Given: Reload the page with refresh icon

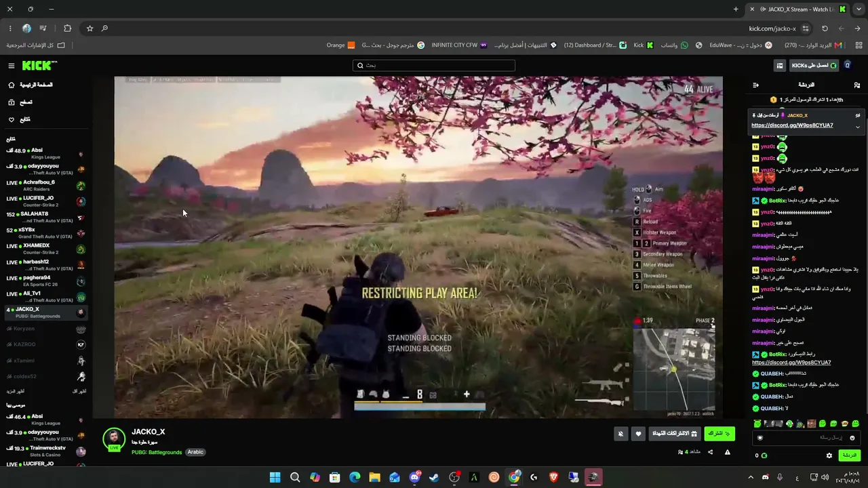Looking at the screenshot, I should pyautogui.click(x=825, y=28).
